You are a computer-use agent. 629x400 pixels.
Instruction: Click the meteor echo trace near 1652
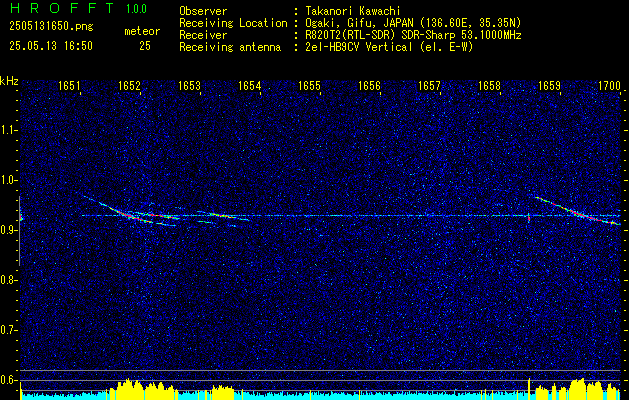(x=128, y=214)
